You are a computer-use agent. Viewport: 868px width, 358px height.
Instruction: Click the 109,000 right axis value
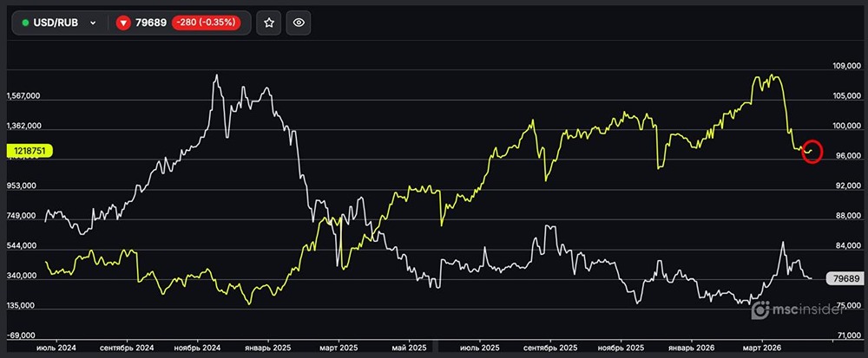pos(845,66)
